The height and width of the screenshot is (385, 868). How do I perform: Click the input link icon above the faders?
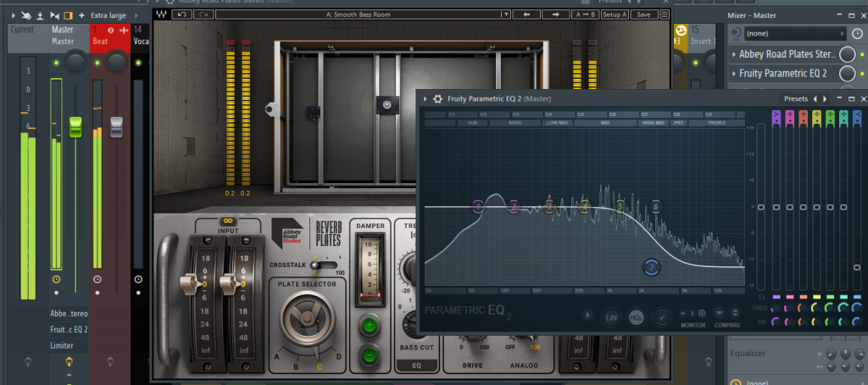pos(228,220)
